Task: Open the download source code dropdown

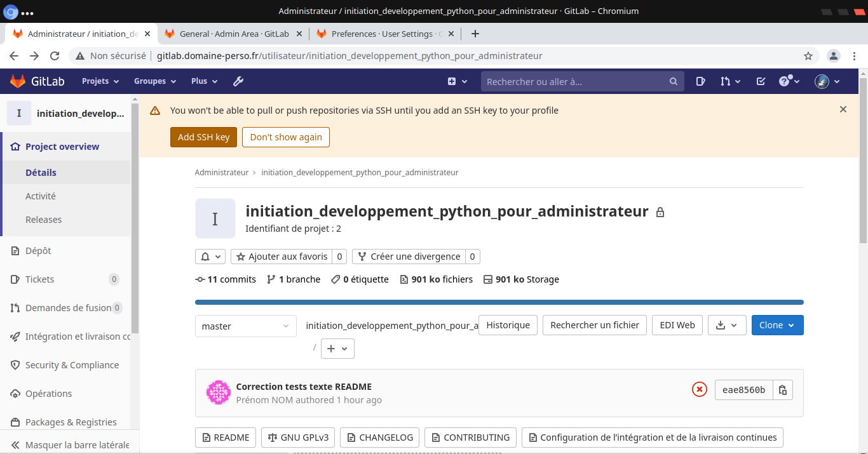Action: click(726, 325)
